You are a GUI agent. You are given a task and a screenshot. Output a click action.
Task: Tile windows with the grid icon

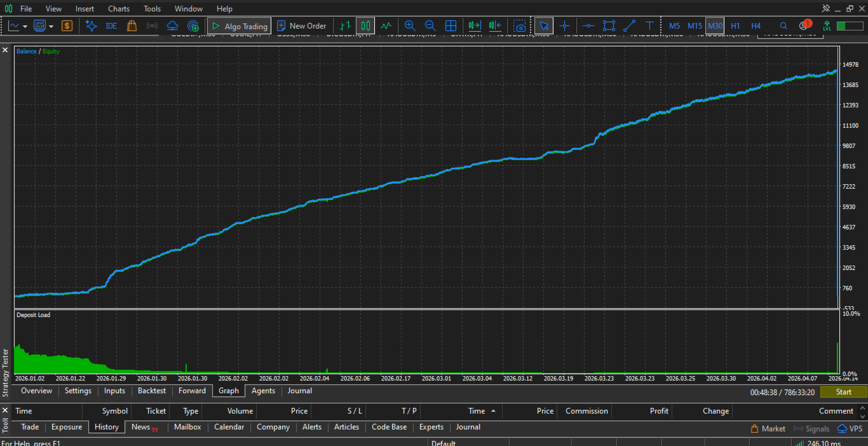[451, 26]
